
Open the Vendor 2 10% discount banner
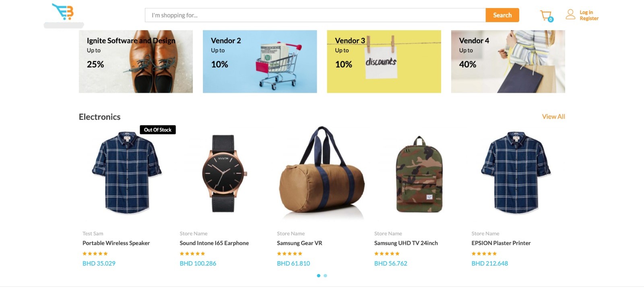260,62
